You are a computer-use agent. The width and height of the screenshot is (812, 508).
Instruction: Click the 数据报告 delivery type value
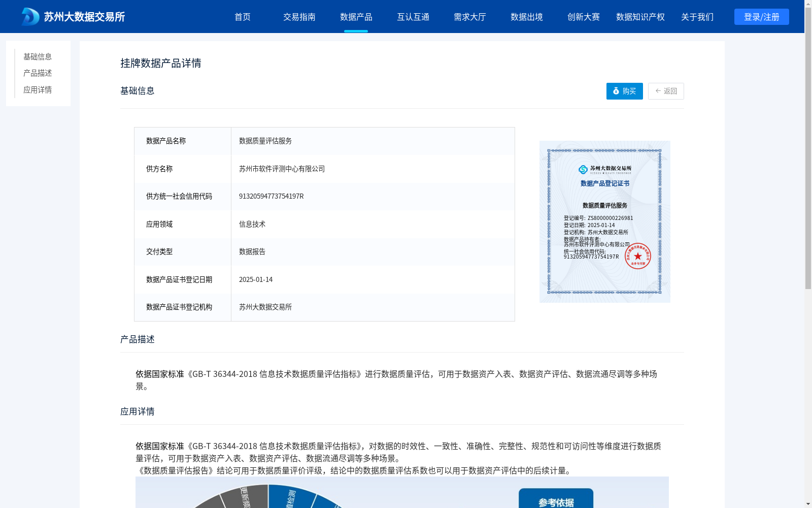click(252, 251)
